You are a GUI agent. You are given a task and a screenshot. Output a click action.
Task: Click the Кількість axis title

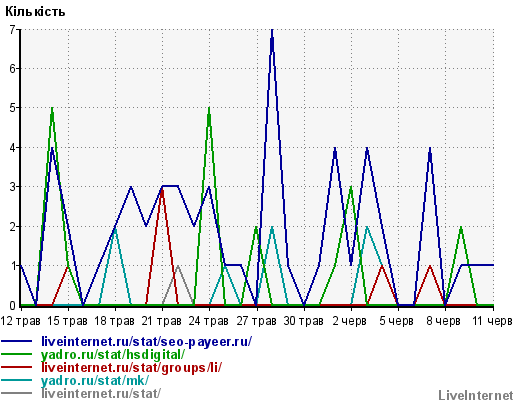[35, 12]
